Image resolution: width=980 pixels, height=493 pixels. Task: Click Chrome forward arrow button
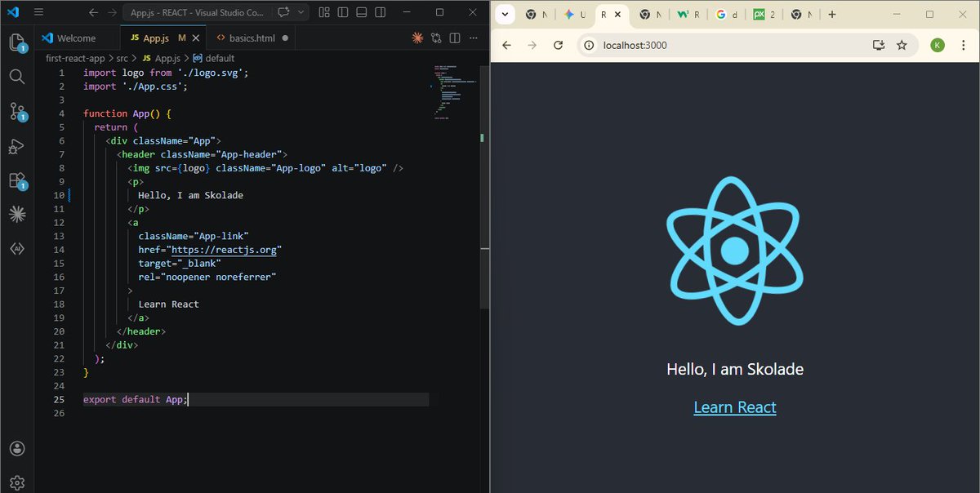coord(532,45)
